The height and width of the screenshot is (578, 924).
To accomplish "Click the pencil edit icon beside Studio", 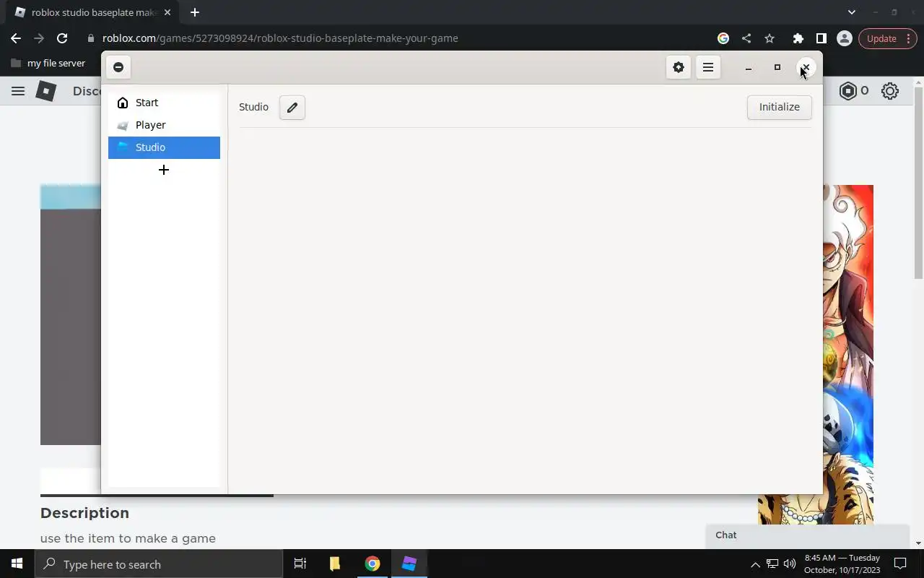I will (292, 107).
